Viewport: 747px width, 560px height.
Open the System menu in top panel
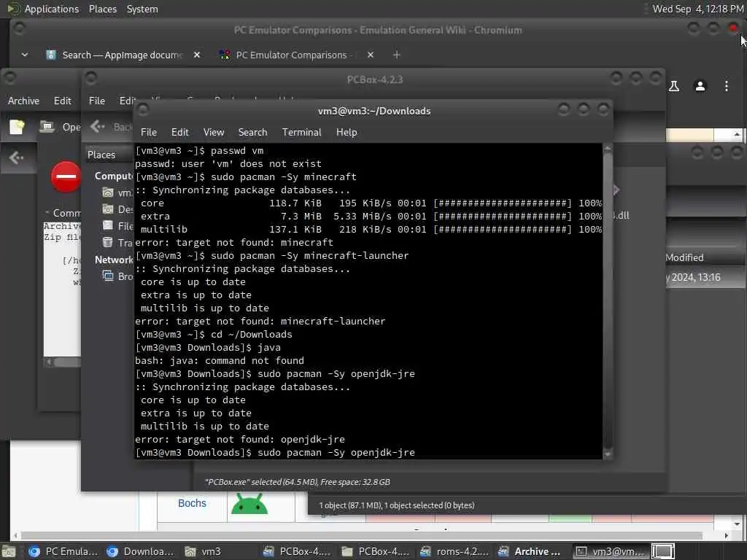coord(142,9)
